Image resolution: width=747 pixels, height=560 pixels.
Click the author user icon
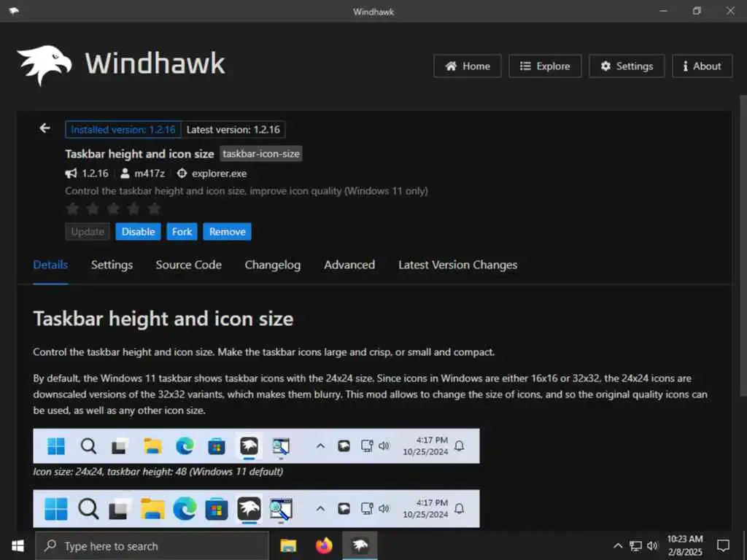pyautogui.click(x=125, y=174)
